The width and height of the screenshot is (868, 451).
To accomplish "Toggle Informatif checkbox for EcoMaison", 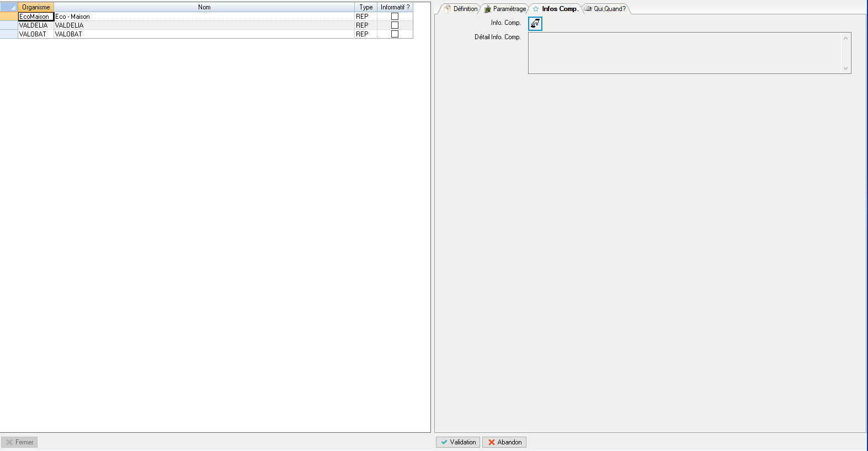I will pos(395,17).
